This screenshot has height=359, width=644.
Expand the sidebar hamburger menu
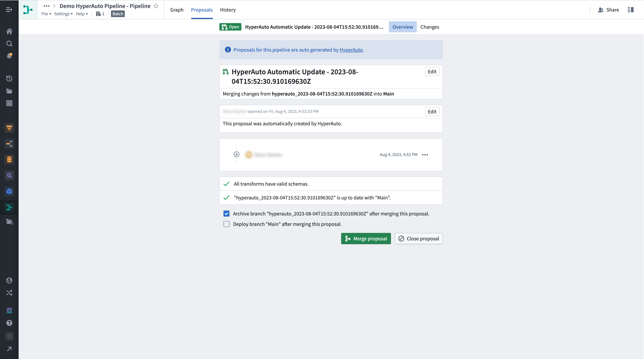coord(9,10)
